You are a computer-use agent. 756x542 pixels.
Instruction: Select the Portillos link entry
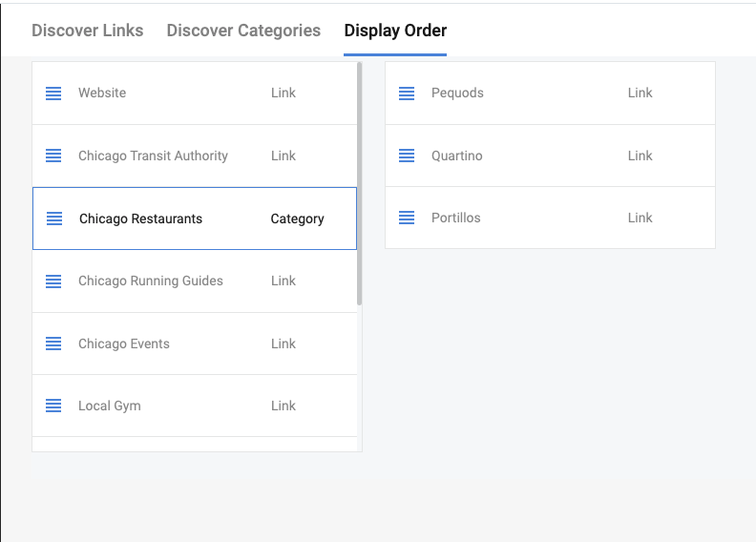[x=456, y=218]
